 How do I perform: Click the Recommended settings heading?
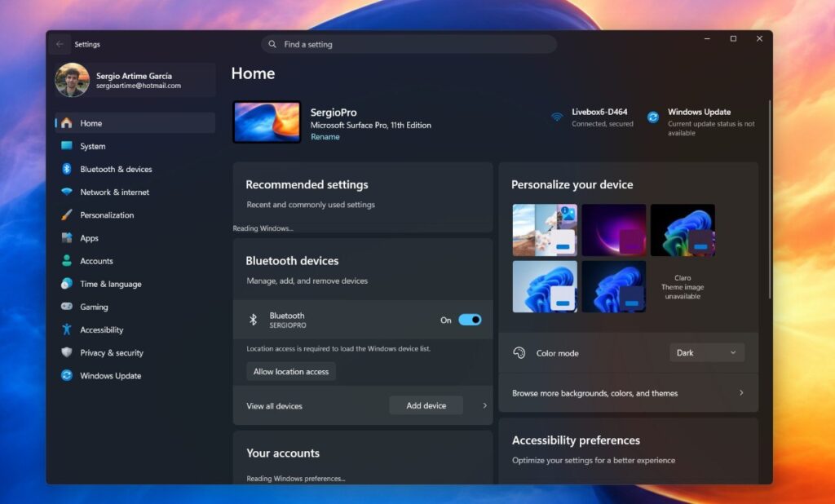(x=307, y=185)
